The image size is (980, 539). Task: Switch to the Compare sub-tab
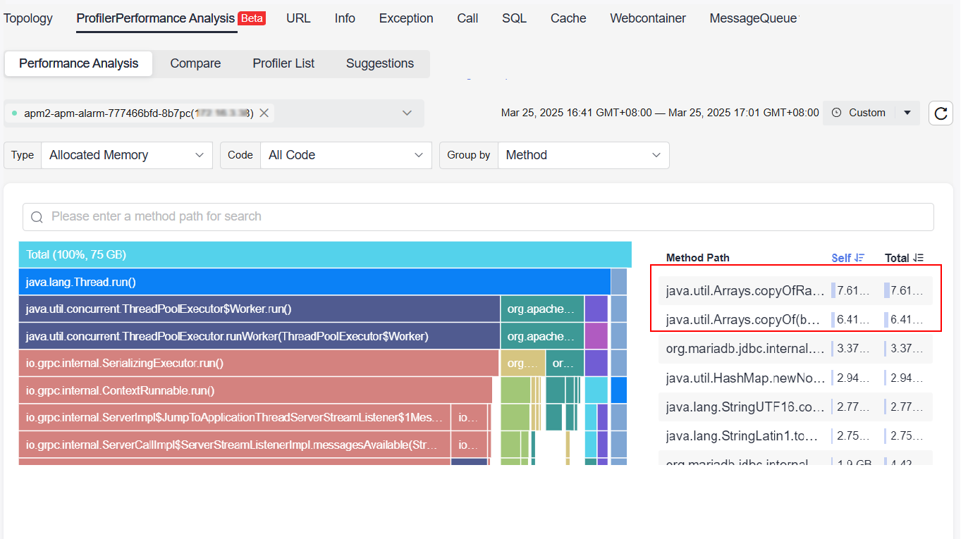click(x=195, y=63)
